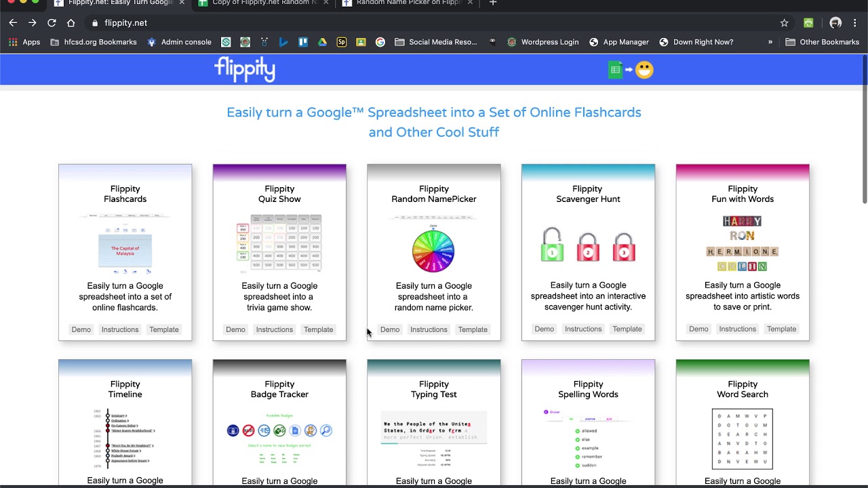Image resolution: width=868 pixels, height=488 pixels.
Task: Open Demo for Random NamePicker
Action: point(390,329)
